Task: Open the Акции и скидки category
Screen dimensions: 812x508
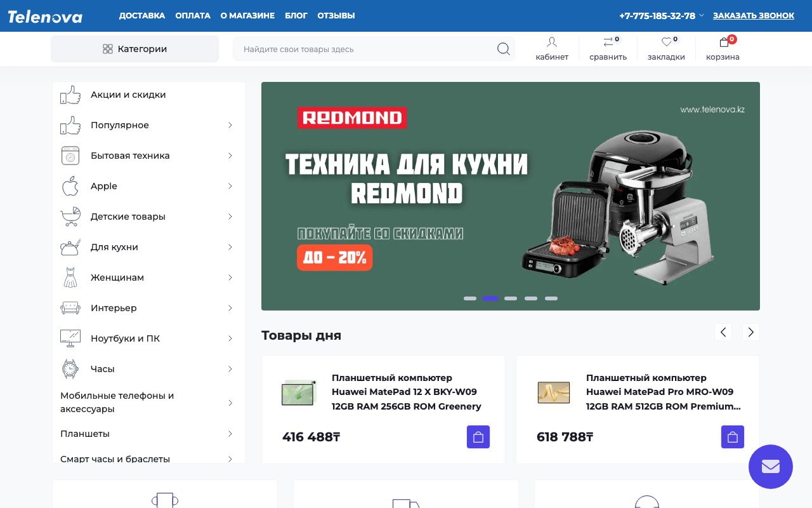Action: coord(128,95)
